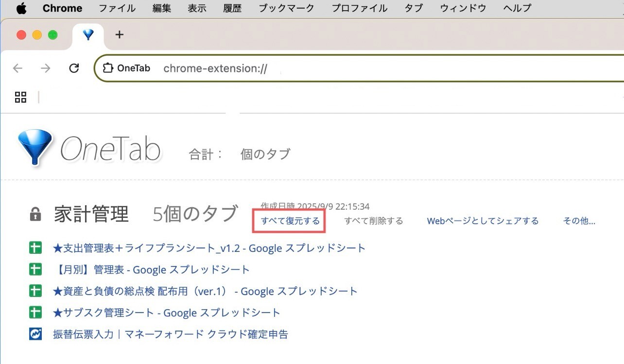
Task: Open the 履歴 menu
Action: (x=232, y=8)
